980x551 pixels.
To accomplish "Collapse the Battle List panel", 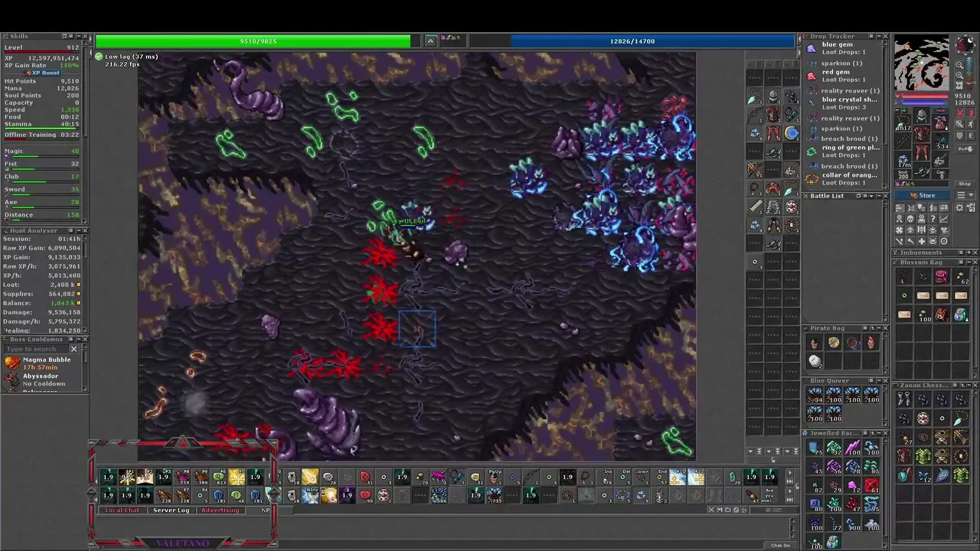I will coord(879,196).
